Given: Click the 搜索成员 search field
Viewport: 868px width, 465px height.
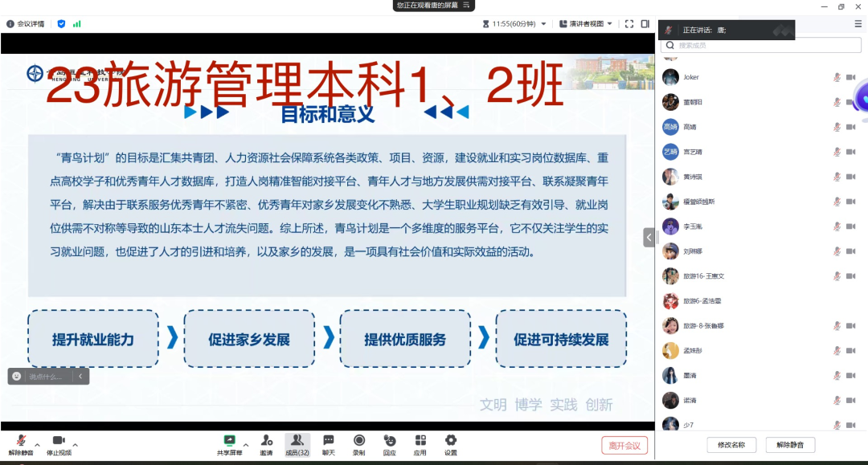Looking at the screenshot, I should pos(755,46).
